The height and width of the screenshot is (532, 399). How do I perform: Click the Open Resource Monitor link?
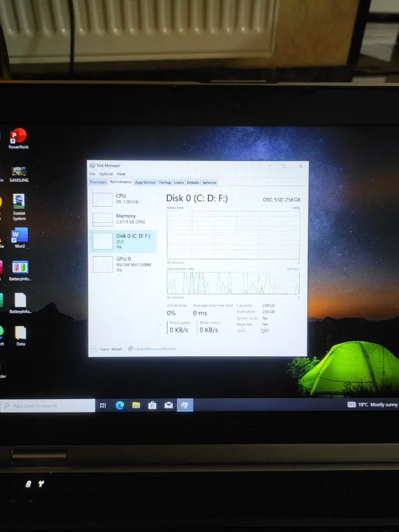tap(155, 349)
